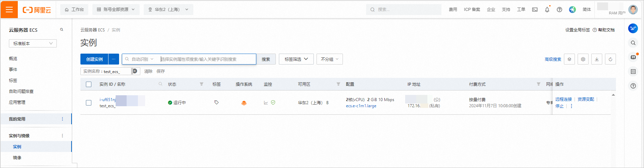Open the 账号全部资源 dropdown
The height and width of the screenshot is (168, 644).
click(116, 10)
